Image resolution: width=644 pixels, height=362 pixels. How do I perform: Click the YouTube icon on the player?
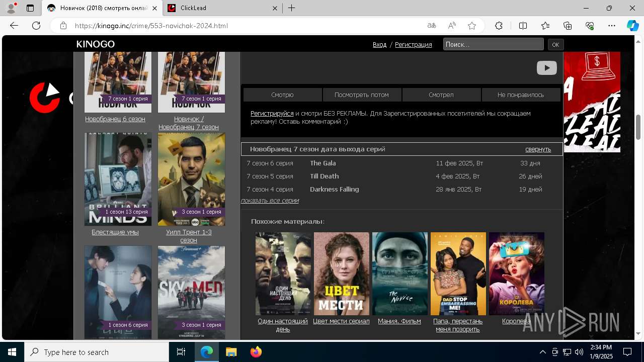(546, 68)
